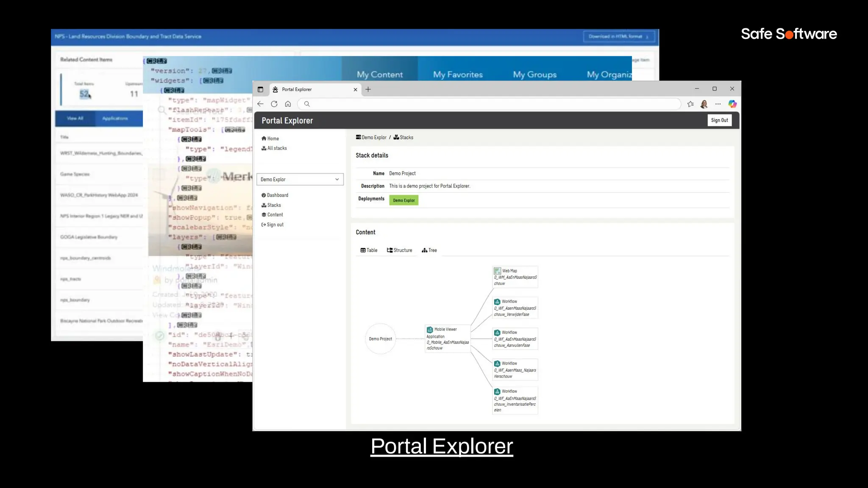Select the Workflow InventarisatiePercelen node
The width and height of the screenshot is (868, 488).
click(515, 400)
